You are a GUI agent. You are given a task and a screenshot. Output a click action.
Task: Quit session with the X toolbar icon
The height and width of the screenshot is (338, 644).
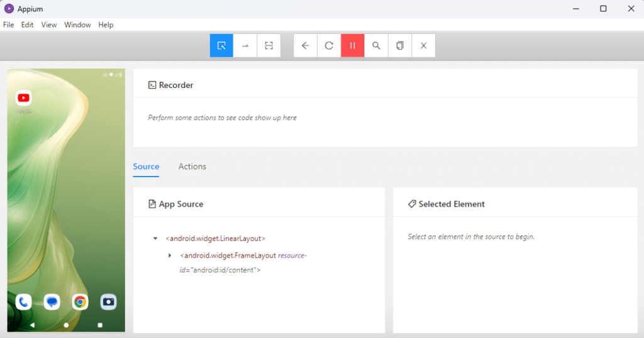pyautogui.click(x=423, y=46)
